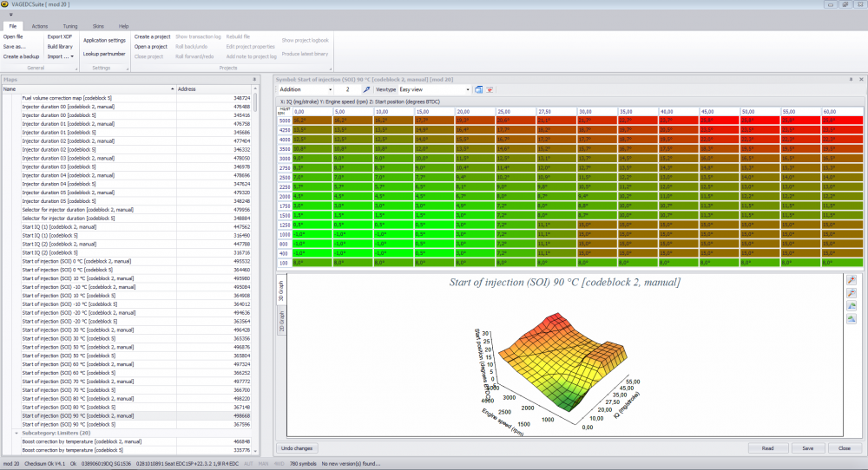Select the Application settings ribbon command
Image resolution: width=868 pixels, height=470 pixels.
pos(104,40)
